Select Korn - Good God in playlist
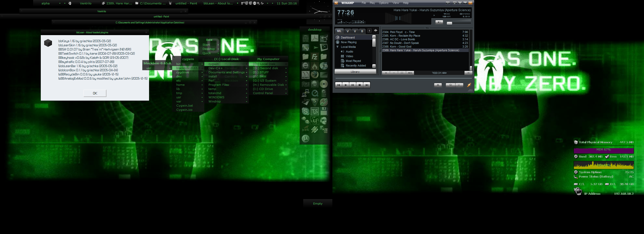The image size is (644, 234). pos(425,47)
